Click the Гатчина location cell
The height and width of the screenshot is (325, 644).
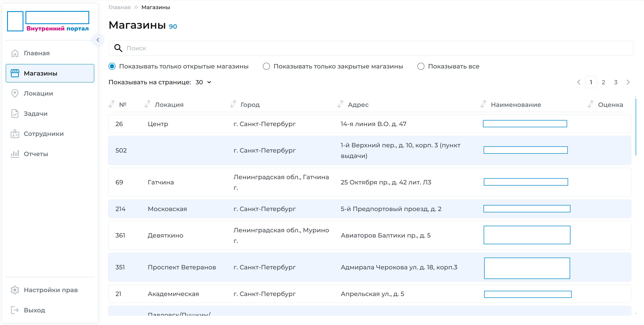[161, 182]
